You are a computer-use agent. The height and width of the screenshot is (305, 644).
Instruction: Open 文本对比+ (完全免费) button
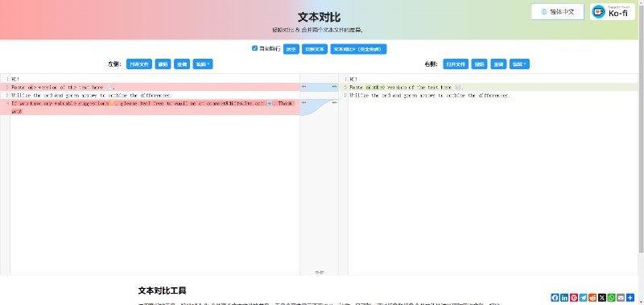(x=358, y=49)
